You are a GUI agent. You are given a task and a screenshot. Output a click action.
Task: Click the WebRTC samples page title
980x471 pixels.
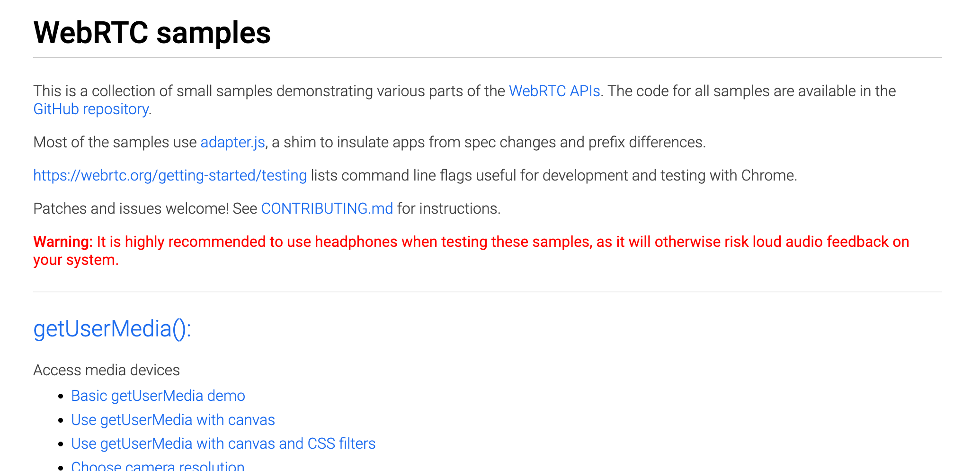(152, 33)
